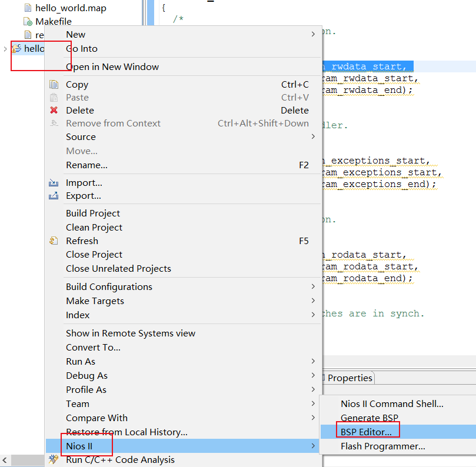Select Close Unrelated Projects
This screenshot has height=467, width=476.
[x=184, y=269]
